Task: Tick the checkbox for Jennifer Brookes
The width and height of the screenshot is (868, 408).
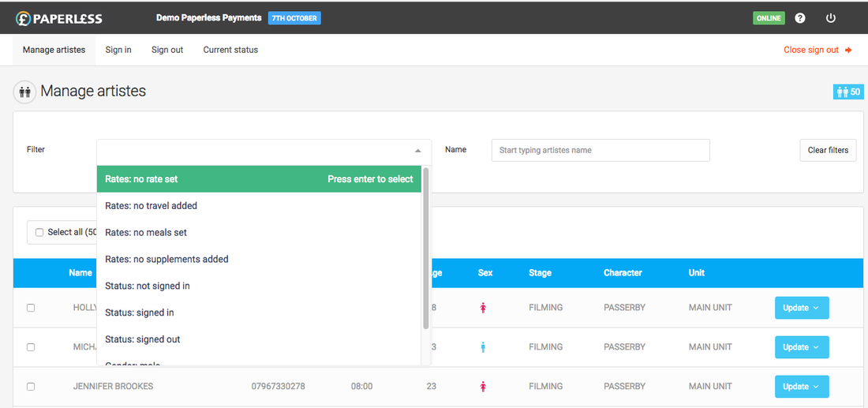Action: click(x=31, y=387)
